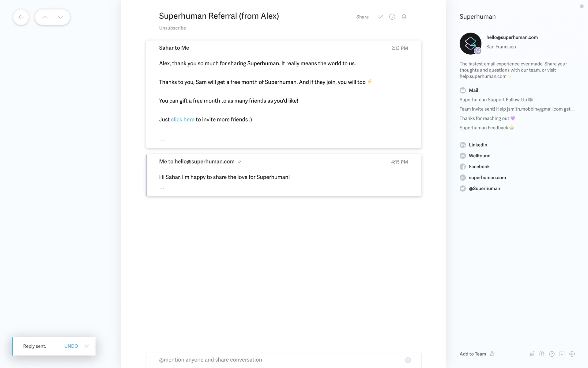Image resolution: width=588 pixels, height=368 pixels.
Task: Open the AI icon in bottom toolbar
Action: (x=532, y=354)
